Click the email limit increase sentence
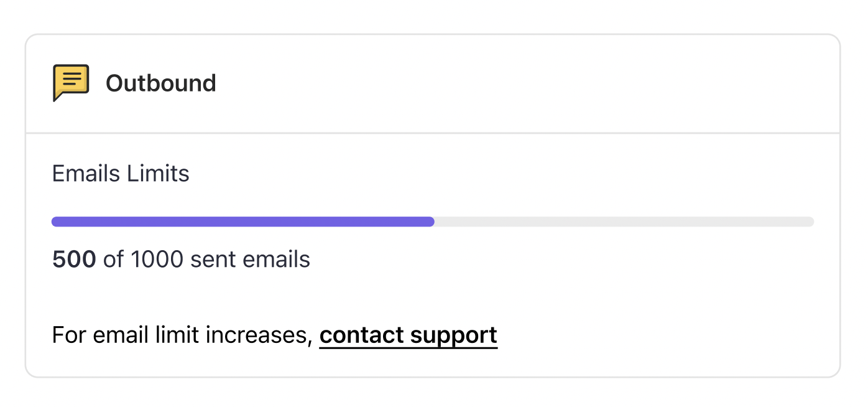Screen dimensions: 868x407 click(274, 335)
